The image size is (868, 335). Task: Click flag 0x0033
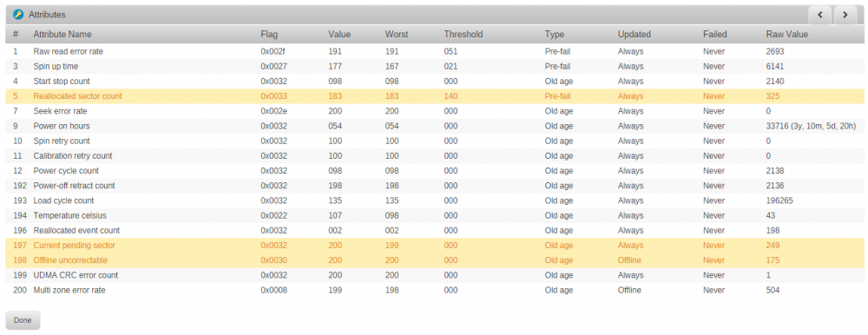pyautogui.click(x=274, y=96)
